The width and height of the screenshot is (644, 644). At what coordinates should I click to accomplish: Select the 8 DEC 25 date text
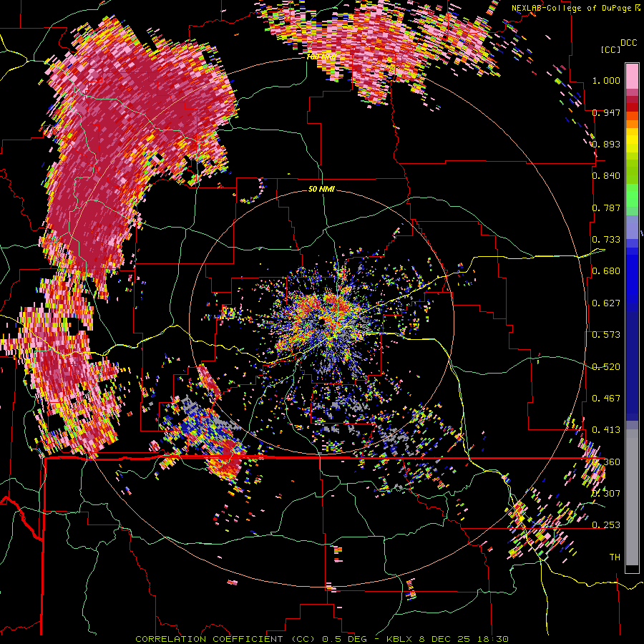pos(444,639)
